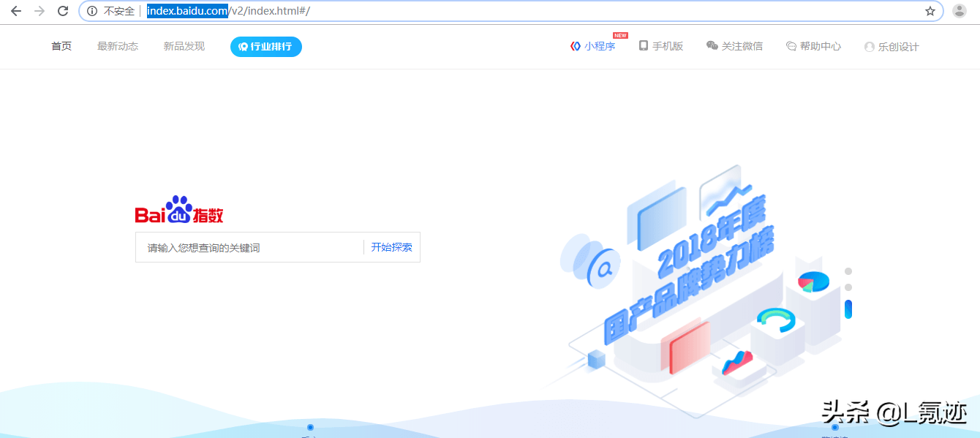This screenshot has width=980, height=438.
Task: Open the 小程序 link
Action: (593, 46)
